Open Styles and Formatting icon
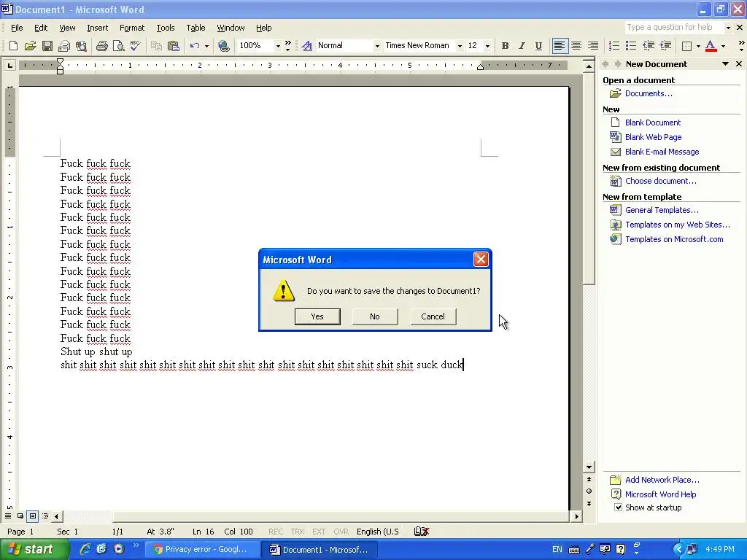 click(x=307, y=46)
